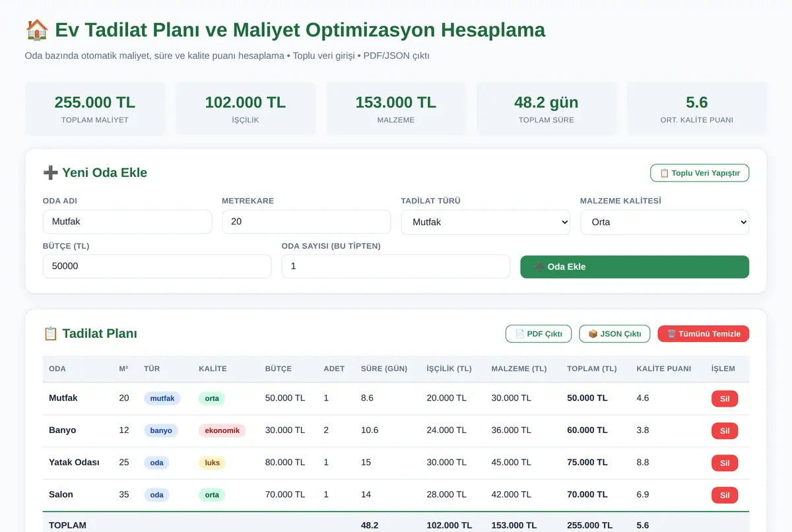
Task: Click the TOPLAM footer row label
Action: click(67, 525)
